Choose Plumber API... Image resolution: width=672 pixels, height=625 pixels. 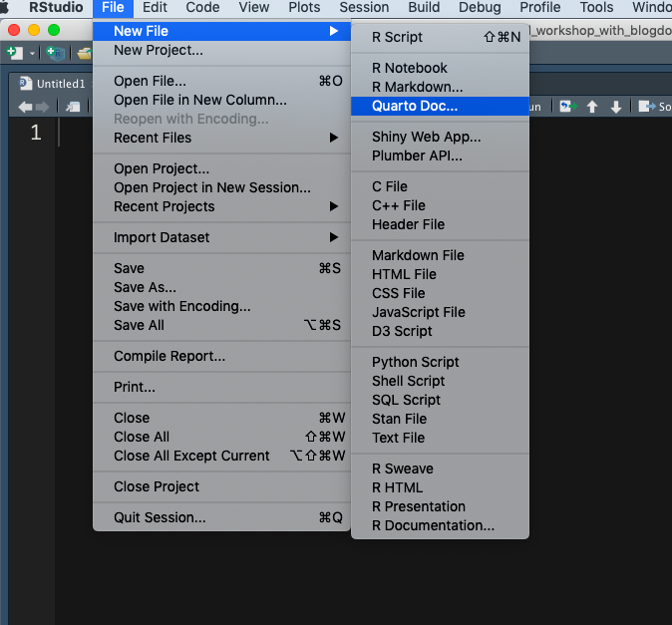pyautogui.click(x=440, y=156)
